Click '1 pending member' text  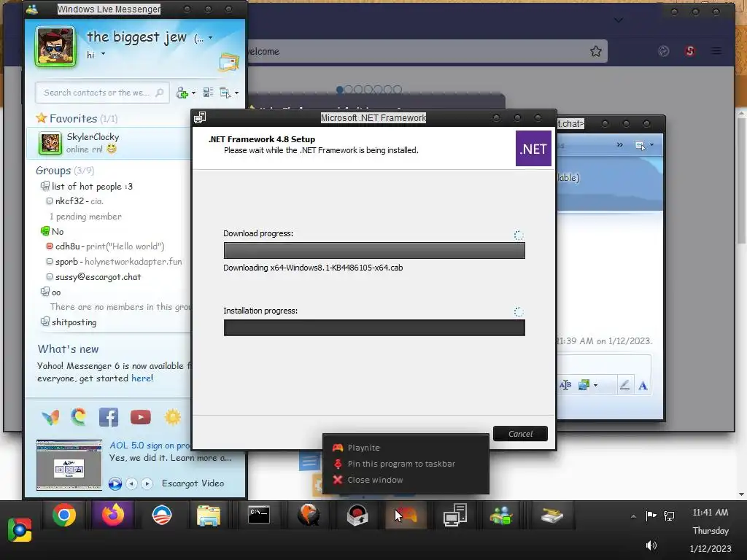(85, 216)
